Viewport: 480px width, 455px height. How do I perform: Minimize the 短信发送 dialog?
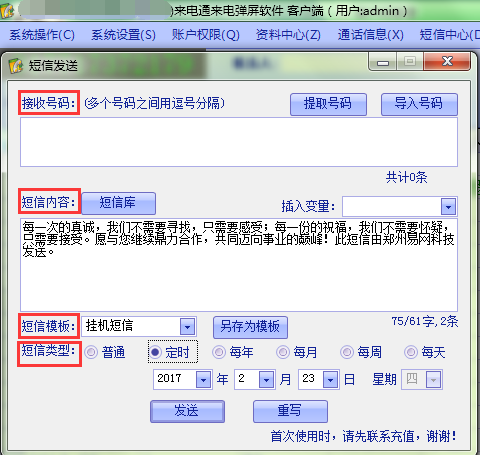click(x=382, y=62)
